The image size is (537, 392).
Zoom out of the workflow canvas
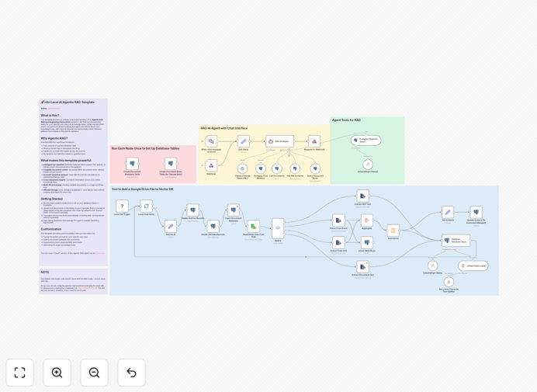(94, 373)
